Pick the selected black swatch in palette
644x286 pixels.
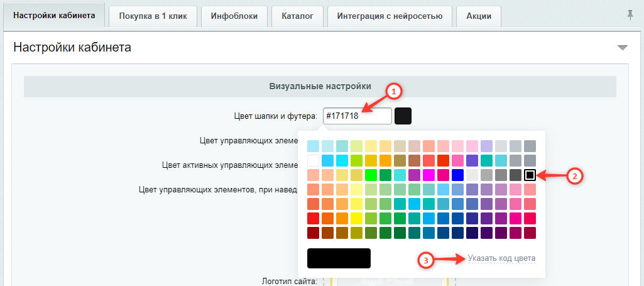click(530, 175)
